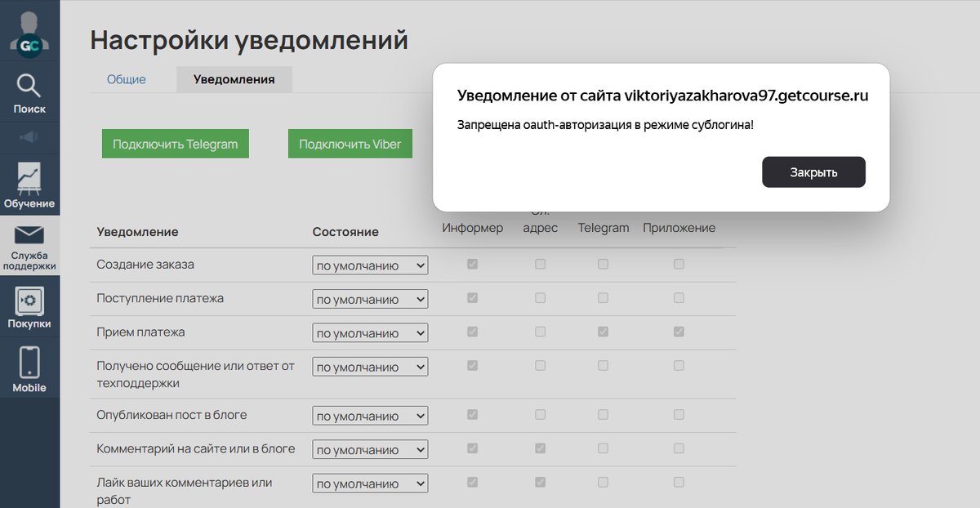Toggle email checkbox for Комментарий на сайте
Viewport: 980px width, 508px height.
tap(540, 448)
